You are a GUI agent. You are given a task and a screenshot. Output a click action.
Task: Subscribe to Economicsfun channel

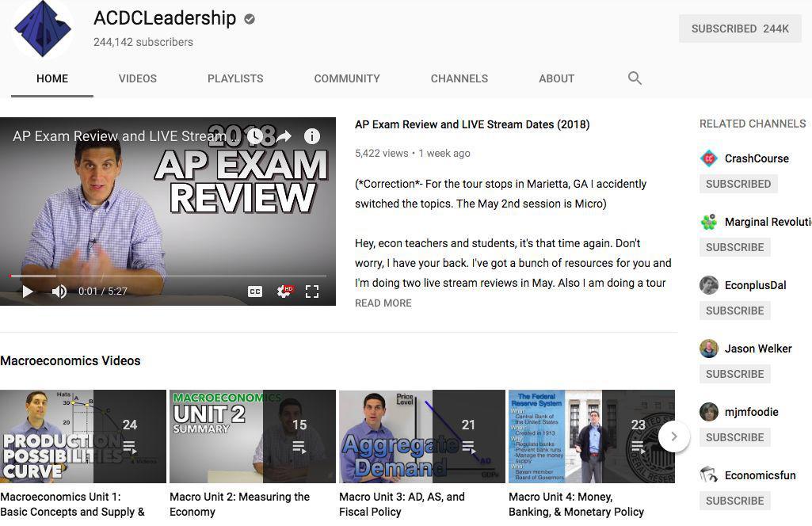coord(735,501)
